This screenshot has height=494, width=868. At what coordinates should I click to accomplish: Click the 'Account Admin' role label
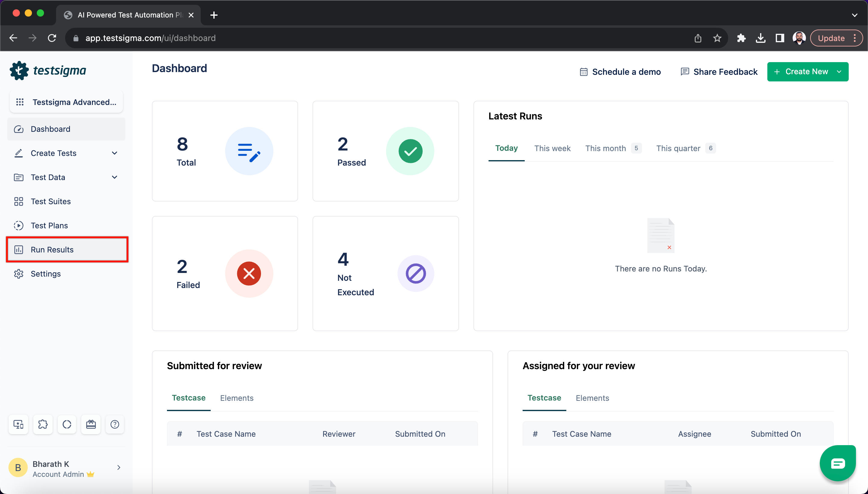pos(58,474)
